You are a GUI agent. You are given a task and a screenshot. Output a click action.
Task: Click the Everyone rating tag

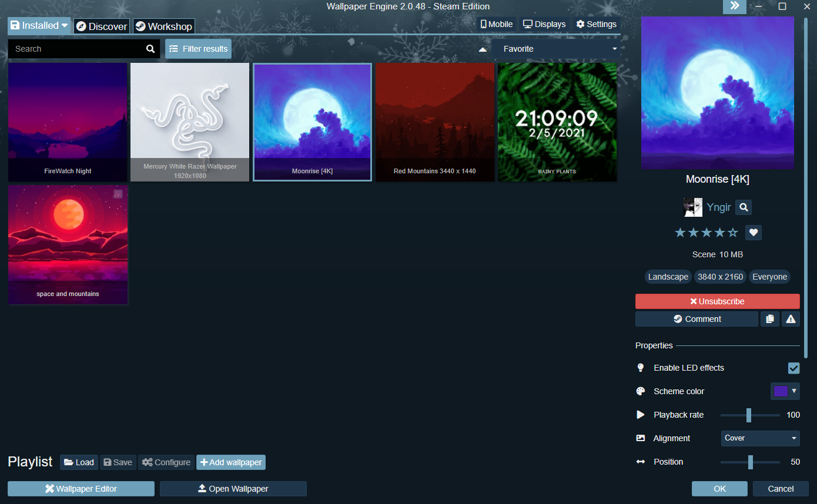pos(769,277)
